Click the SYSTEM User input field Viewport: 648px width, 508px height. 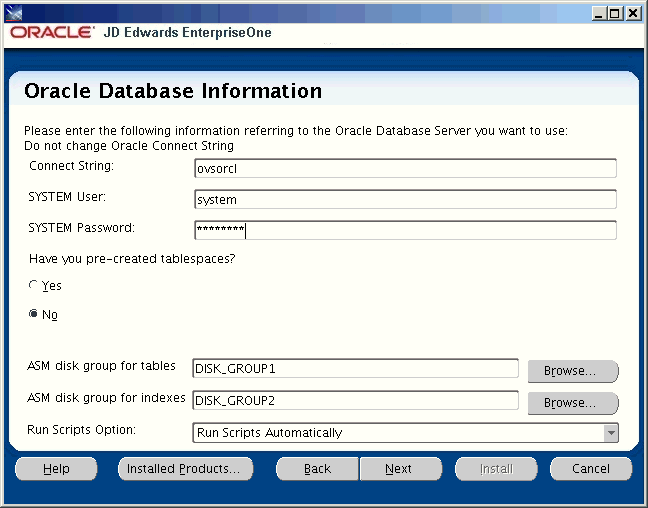(405, 199)
